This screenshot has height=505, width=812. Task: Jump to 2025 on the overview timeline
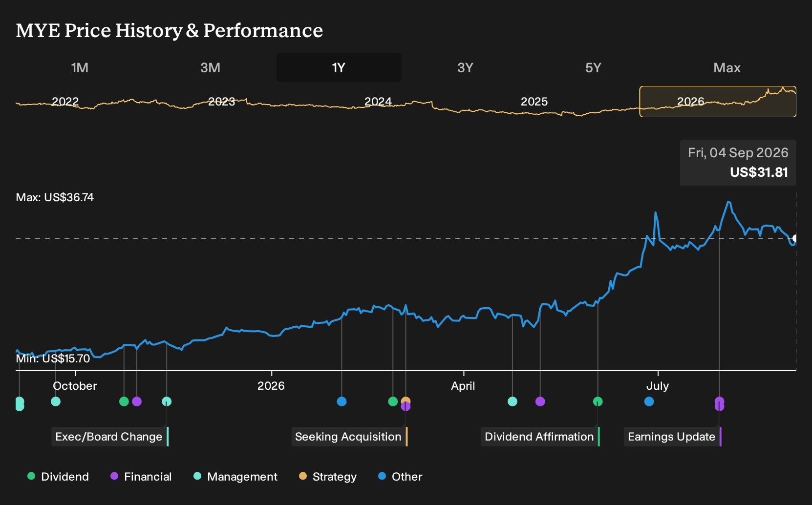point(534,102)
